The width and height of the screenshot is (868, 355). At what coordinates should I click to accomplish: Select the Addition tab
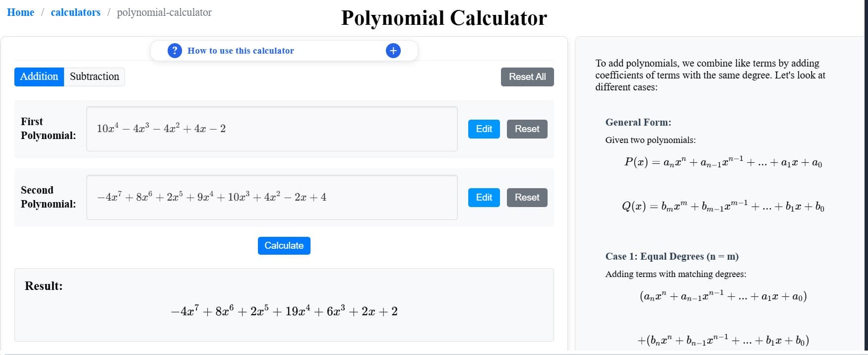(39, 76)
